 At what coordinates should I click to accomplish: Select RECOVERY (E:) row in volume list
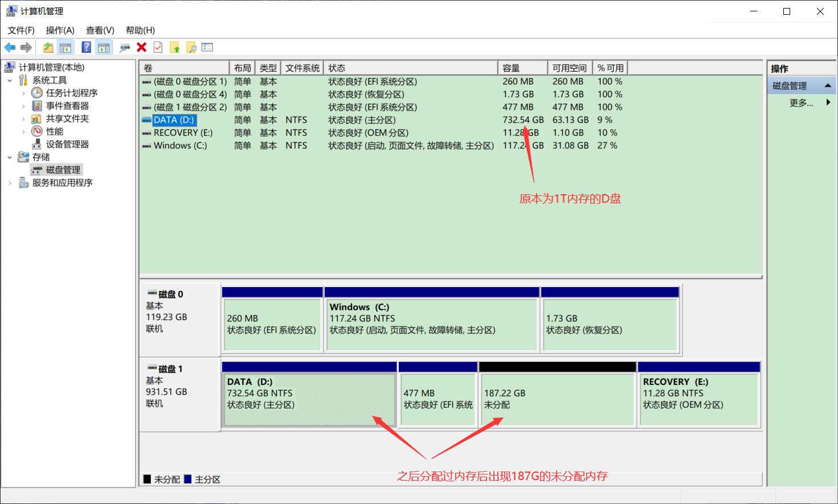point(383,133)
